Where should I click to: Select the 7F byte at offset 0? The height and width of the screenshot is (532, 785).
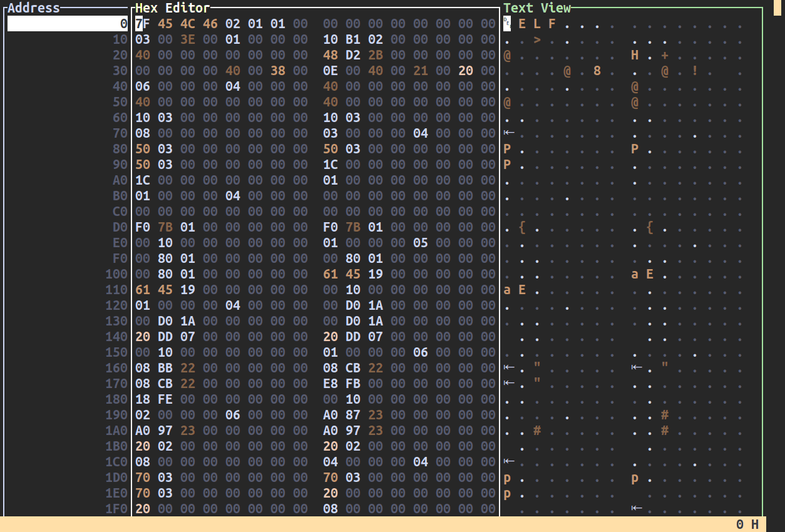(x=143, y=24)
